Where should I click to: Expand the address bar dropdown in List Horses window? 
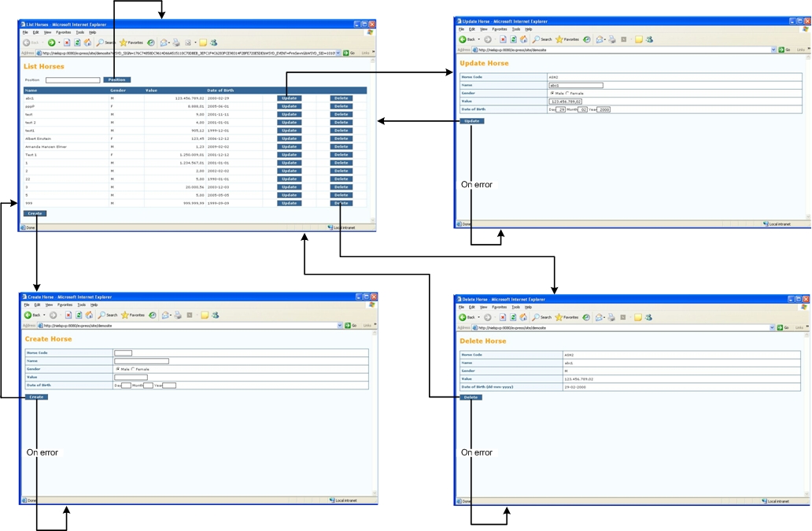(x=338, y=53)
